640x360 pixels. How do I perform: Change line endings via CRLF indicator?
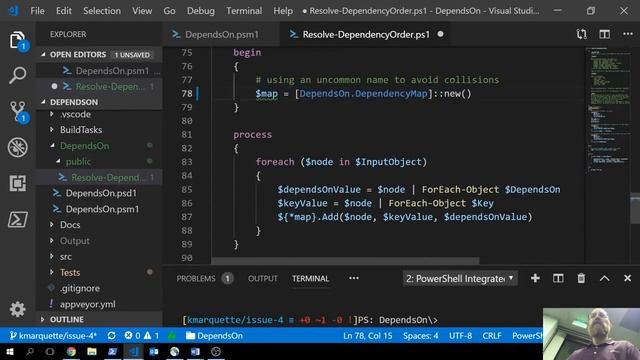pos(492,336)
